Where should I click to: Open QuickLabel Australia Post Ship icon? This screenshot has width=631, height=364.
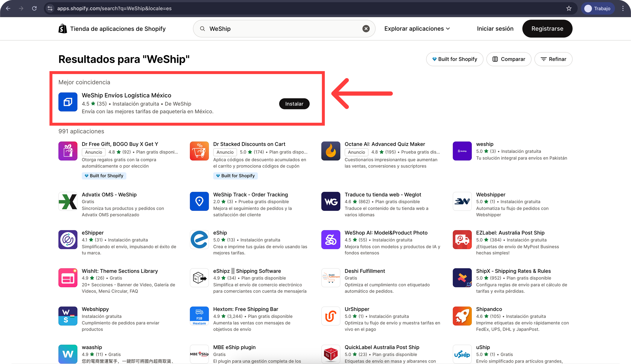[331, 354]
